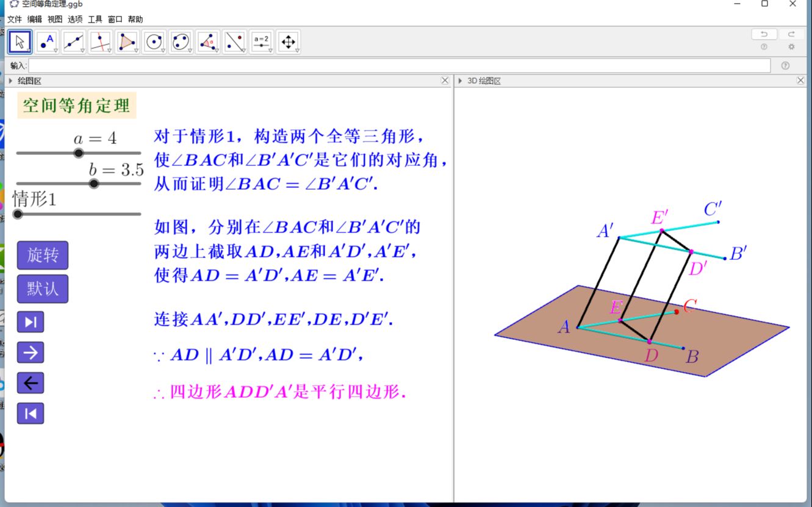Image resolution: width=812 pixels, height=507 pixels.
Task: Click the 旋转 button
Action: click(43, 255)
